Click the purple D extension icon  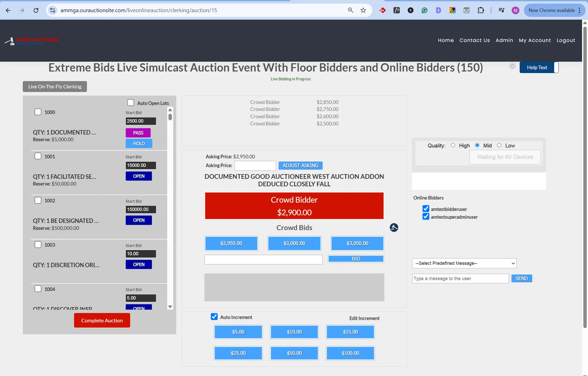tap(438, 10)
